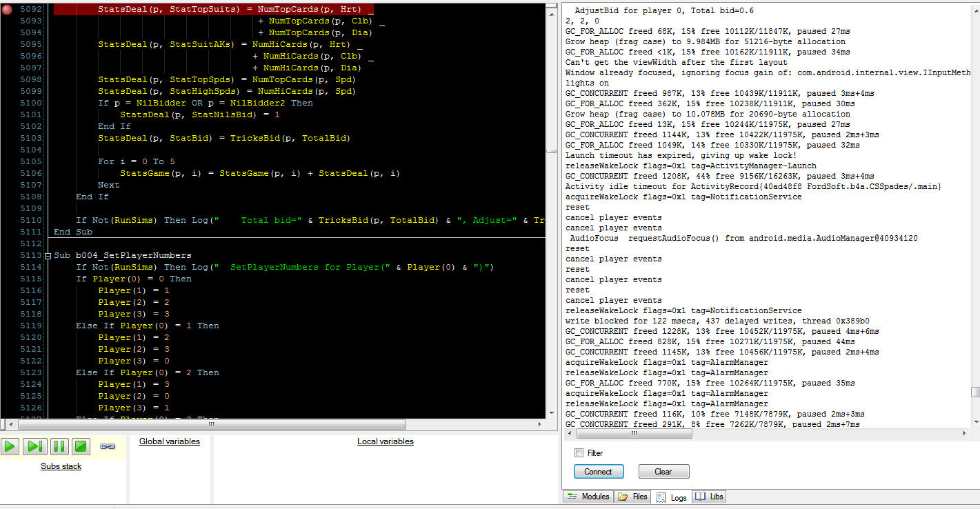Click 'StatsDeal(p, StatTopSpds)' code line

point(228,79)
